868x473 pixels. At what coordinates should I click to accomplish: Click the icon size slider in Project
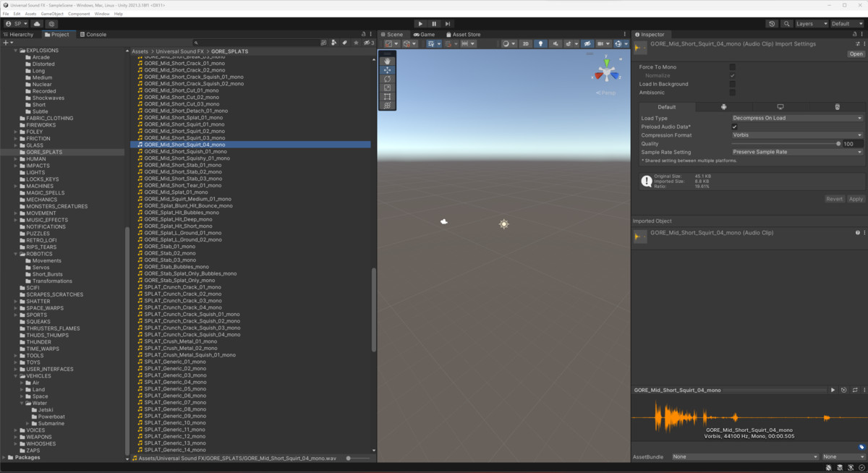[358, 458]
